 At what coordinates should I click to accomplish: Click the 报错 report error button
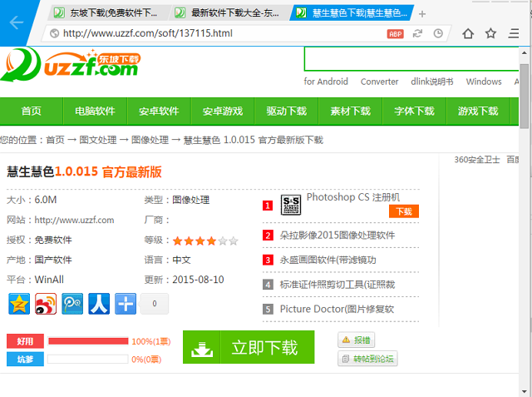pyautogui.click(x=357, y=340)
